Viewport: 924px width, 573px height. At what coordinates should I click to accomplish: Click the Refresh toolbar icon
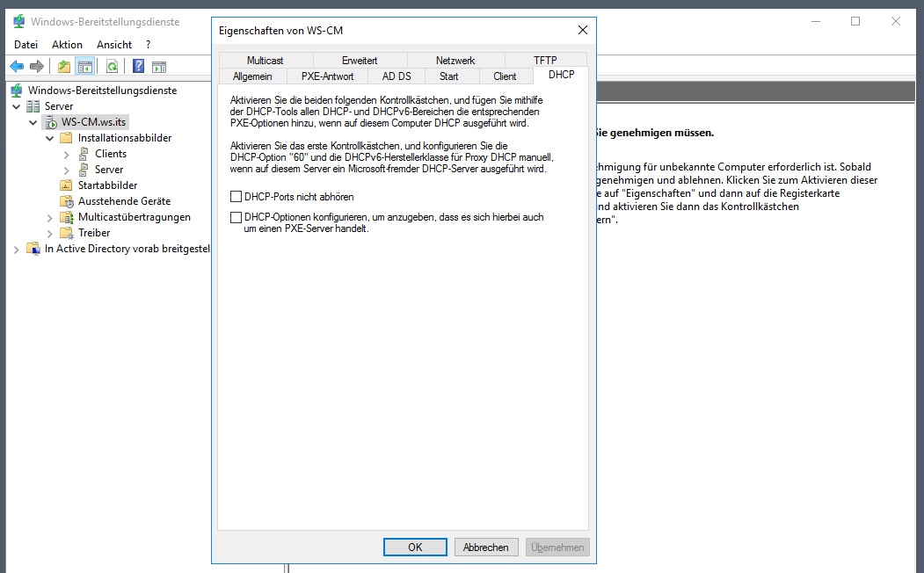point(112,67)
